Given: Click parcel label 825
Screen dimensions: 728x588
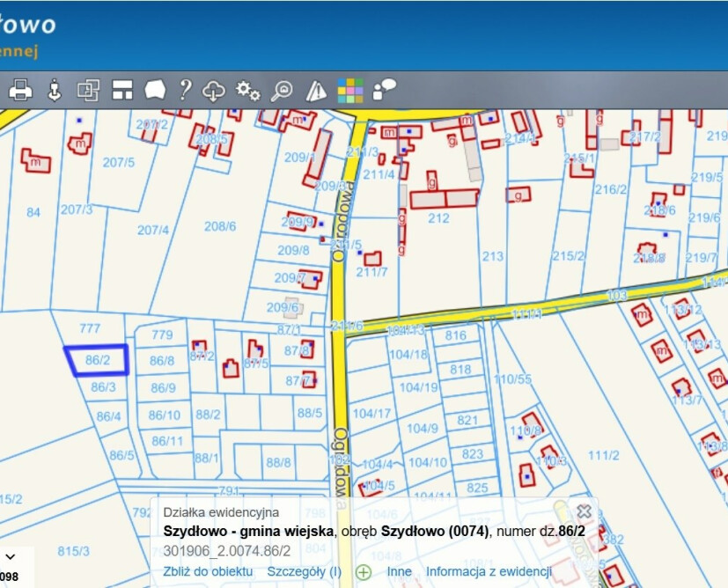Looking at the screenshot, I should 477,488.
